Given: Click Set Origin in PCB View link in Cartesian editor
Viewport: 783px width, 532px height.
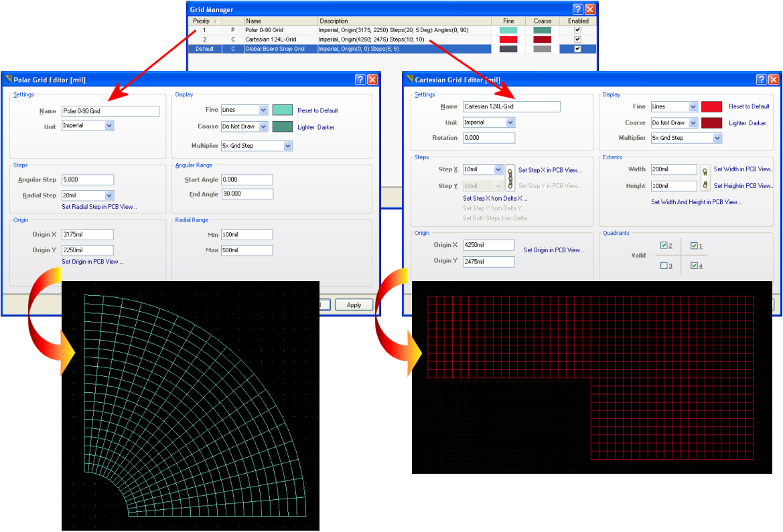Looking at the screenshot, I should [554, 250].
